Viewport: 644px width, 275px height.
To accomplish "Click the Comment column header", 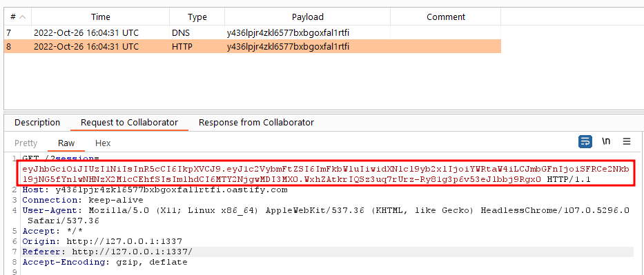I will [446, 17].
